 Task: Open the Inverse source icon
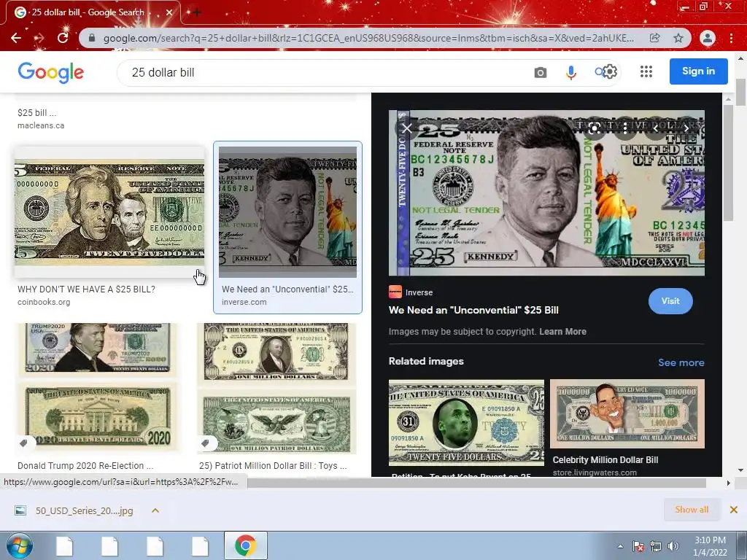[395, 292]
